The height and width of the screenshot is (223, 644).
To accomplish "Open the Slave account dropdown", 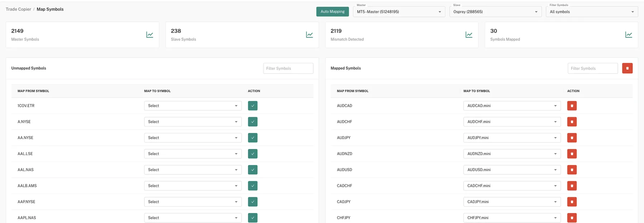I will (495, 12).
